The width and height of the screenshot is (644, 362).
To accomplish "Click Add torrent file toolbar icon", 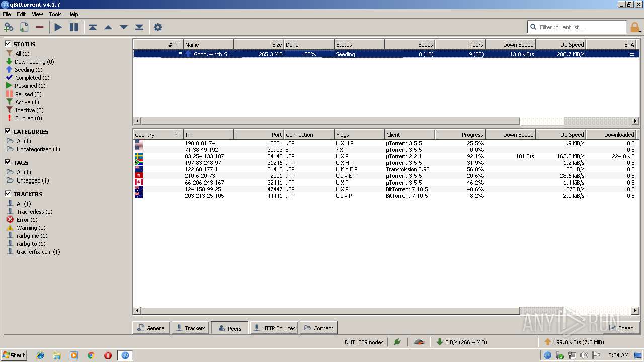I will pyautogui.click(x=24, y=27).
